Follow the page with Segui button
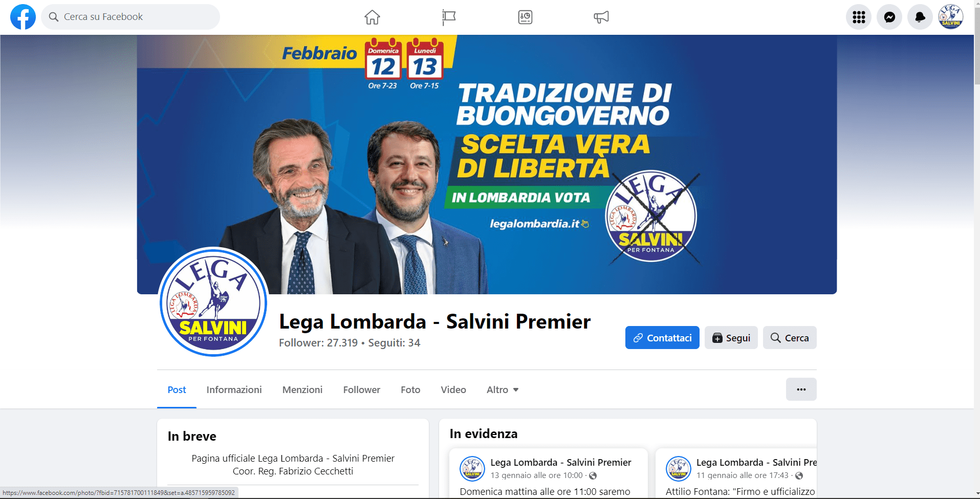This screenshot has width=980, height=499. point(731,338)
